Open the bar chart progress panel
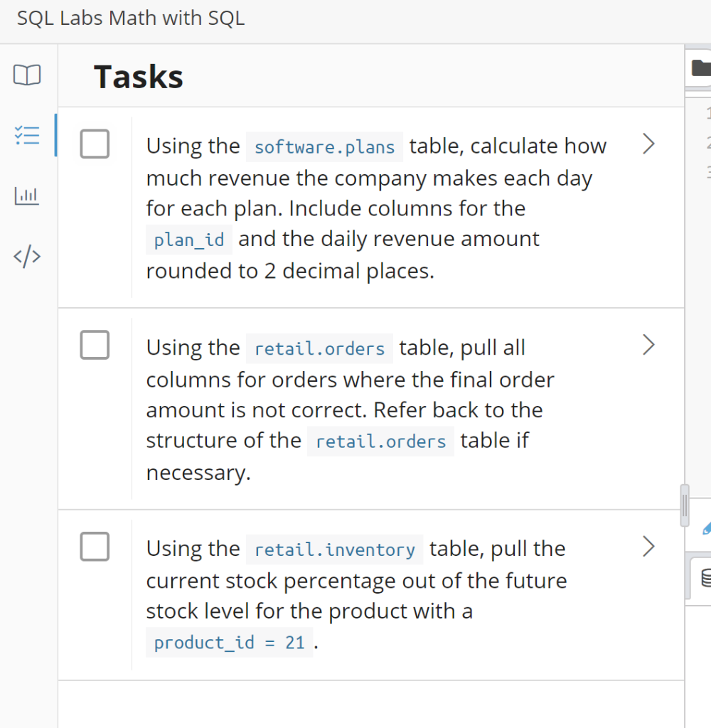 pyautogui.click(x=27, y=196)
